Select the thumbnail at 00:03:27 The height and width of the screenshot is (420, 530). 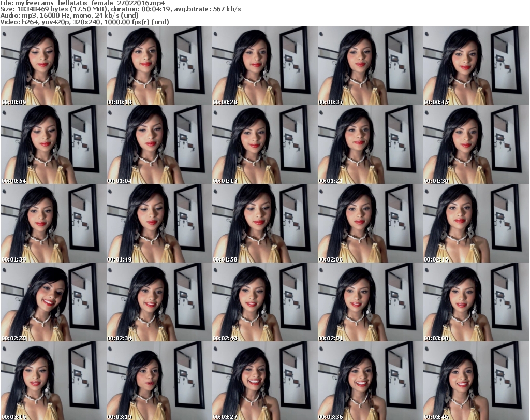[x=264, y=381]
